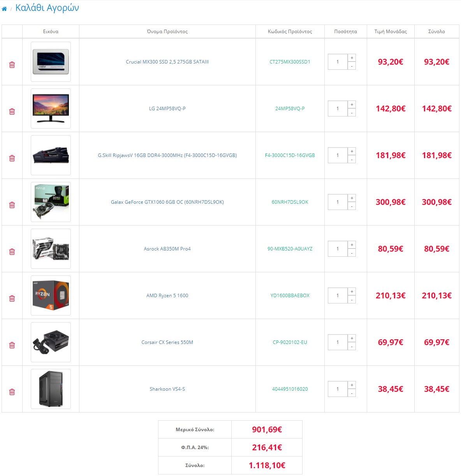Decrease quantity of Corsair CX Series 550M
The height and width of the screenshot is (476, 461).
click(352, 346)
